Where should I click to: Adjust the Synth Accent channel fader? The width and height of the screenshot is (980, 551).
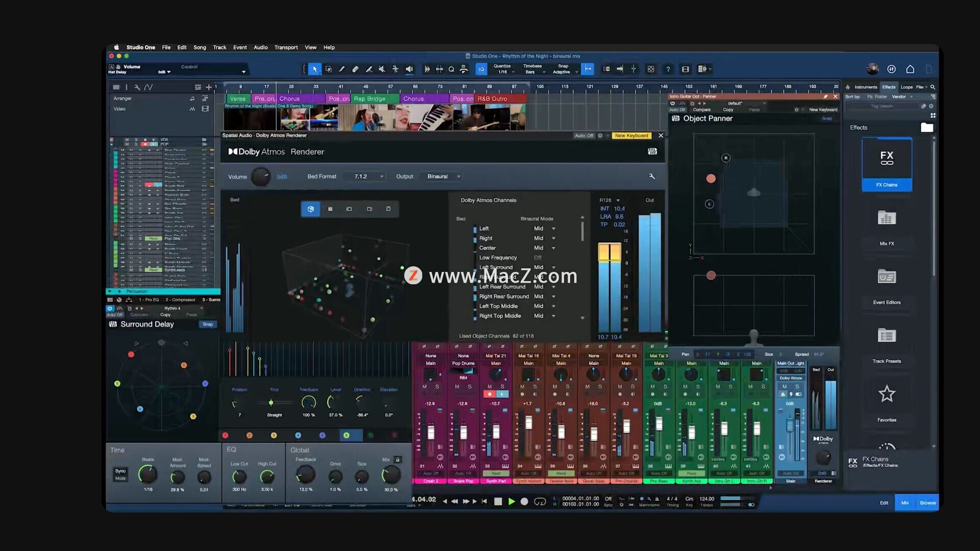[528, 422]
